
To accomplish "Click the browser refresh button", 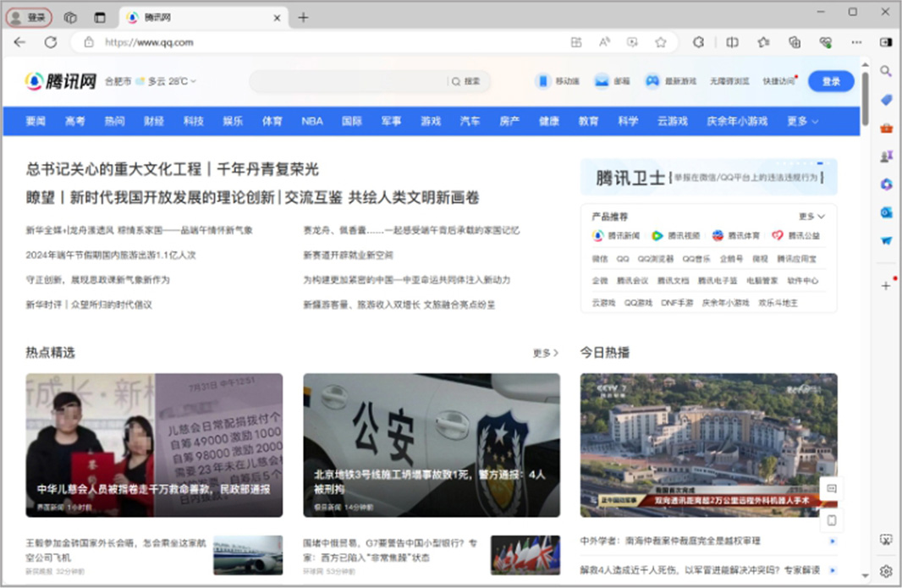I will point(51,42).
